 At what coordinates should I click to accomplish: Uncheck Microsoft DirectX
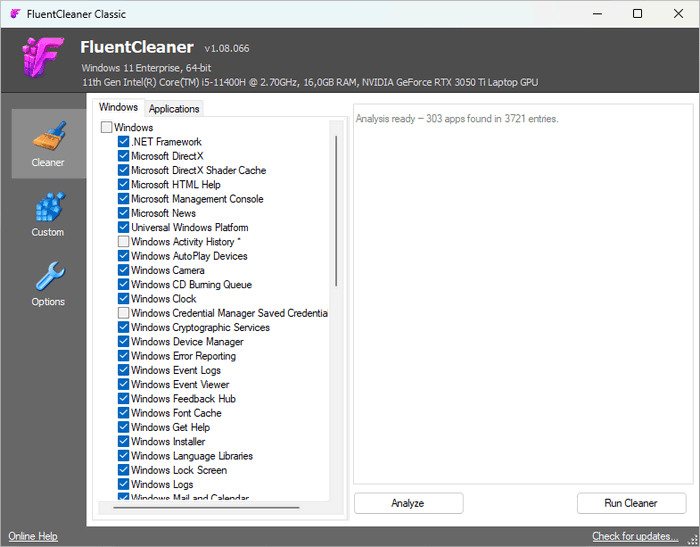coord(123,156)
